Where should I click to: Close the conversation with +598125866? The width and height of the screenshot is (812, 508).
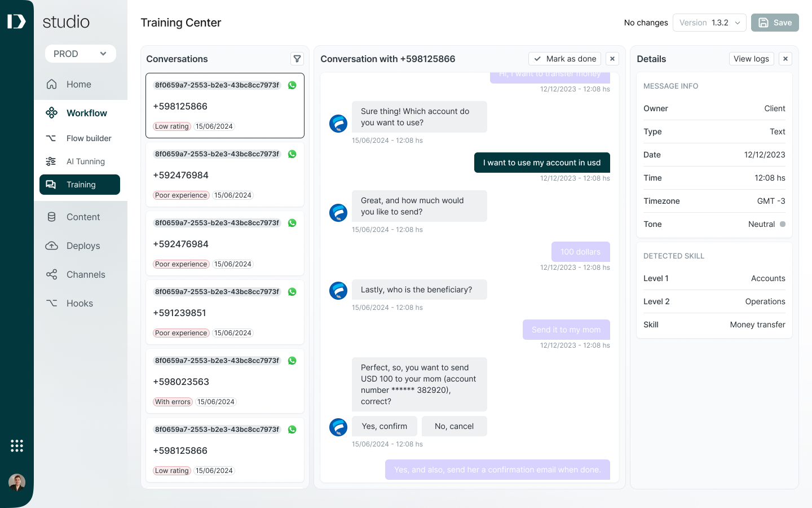click(x=612, y=59)
